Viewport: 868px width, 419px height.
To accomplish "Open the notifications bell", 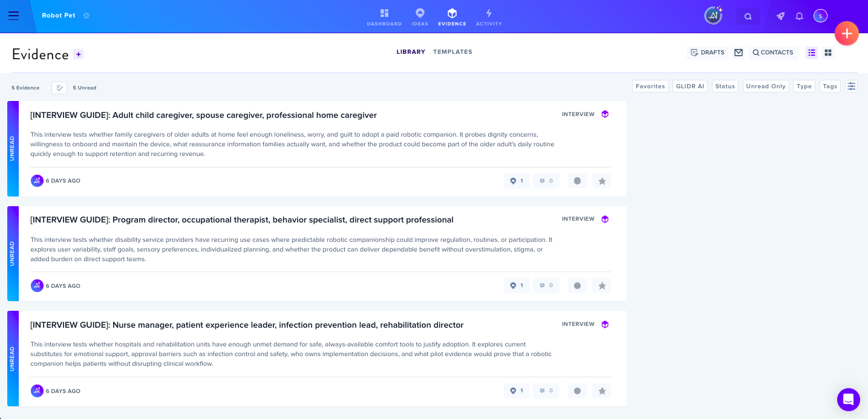I will (x=799, y=16).
